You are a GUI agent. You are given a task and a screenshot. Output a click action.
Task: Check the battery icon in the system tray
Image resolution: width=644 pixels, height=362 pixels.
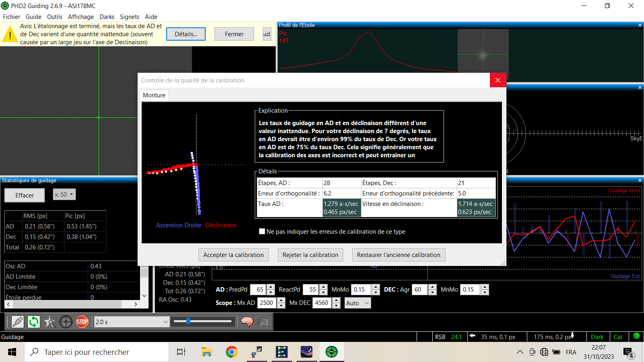click(556, 352)
